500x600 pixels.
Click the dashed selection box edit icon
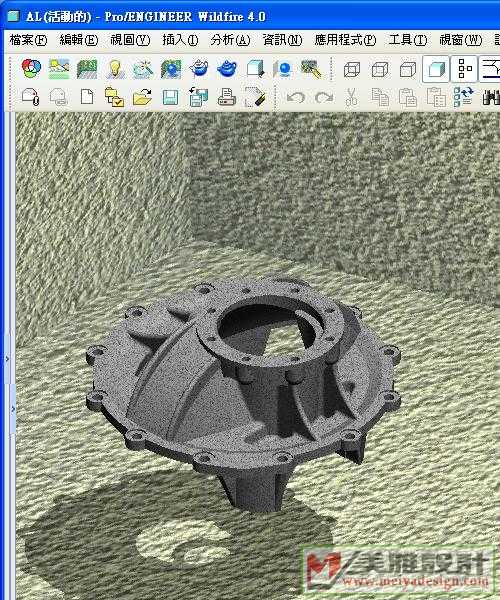pyautogui.click(x=255, y=97)
